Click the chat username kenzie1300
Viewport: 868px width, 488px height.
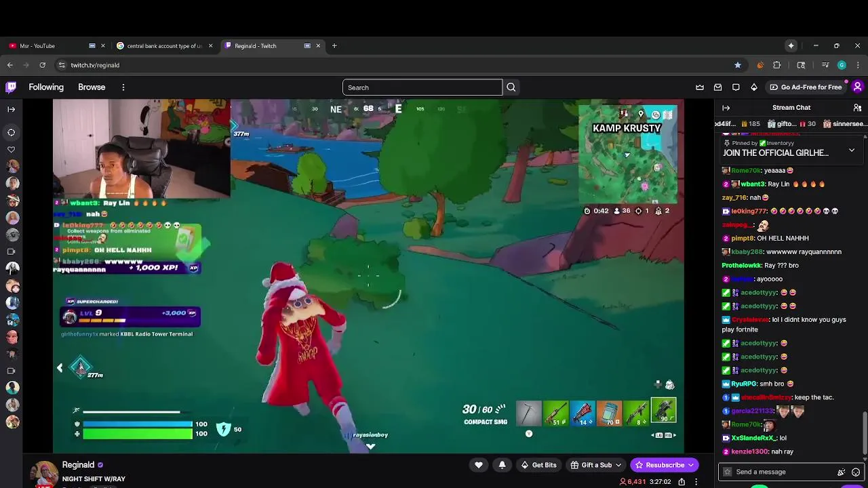tap(750, 451)
